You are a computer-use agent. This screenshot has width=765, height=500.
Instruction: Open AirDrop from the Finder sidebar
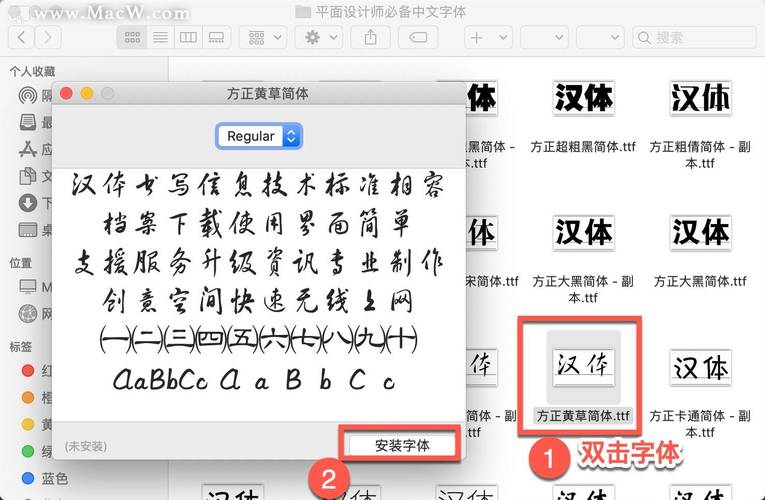point(28,95)
